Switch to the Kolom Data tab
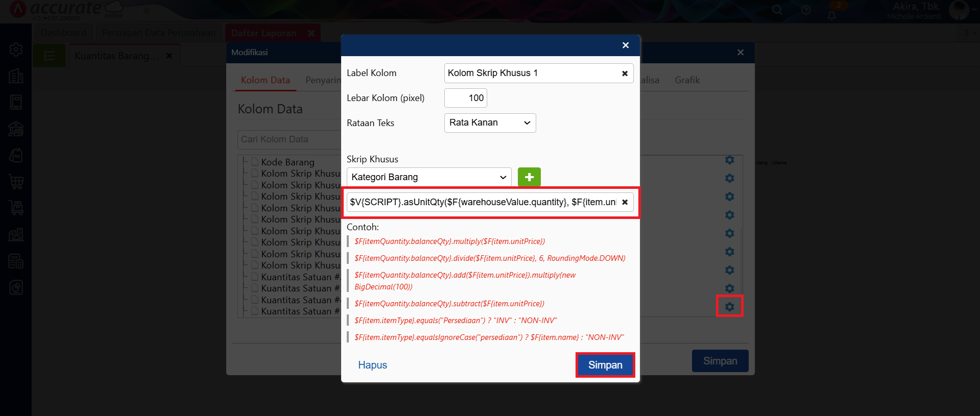 click(265, 80)
